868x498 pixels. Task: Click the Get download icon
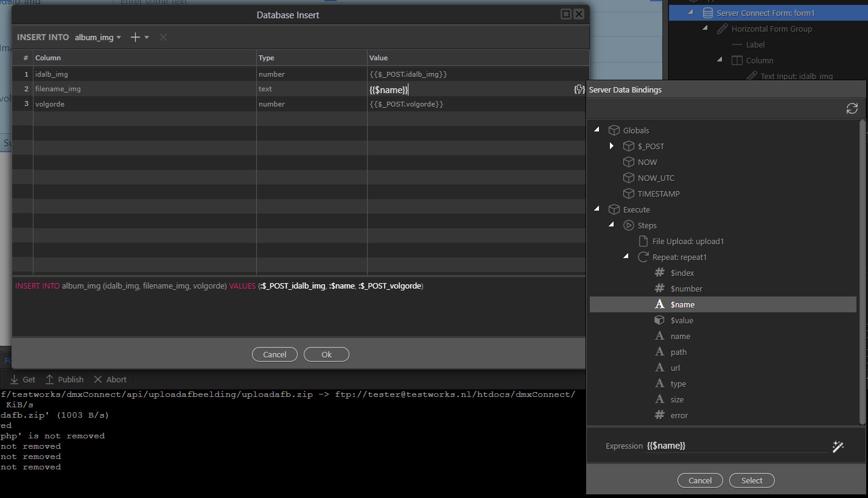[15, 379]
